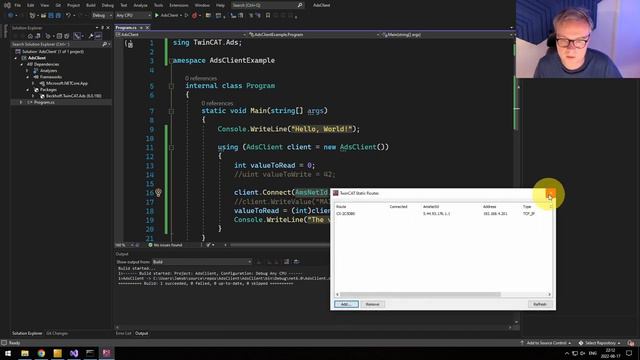
Task: Open the Extensions menu
Action: (x=179, y=5)
